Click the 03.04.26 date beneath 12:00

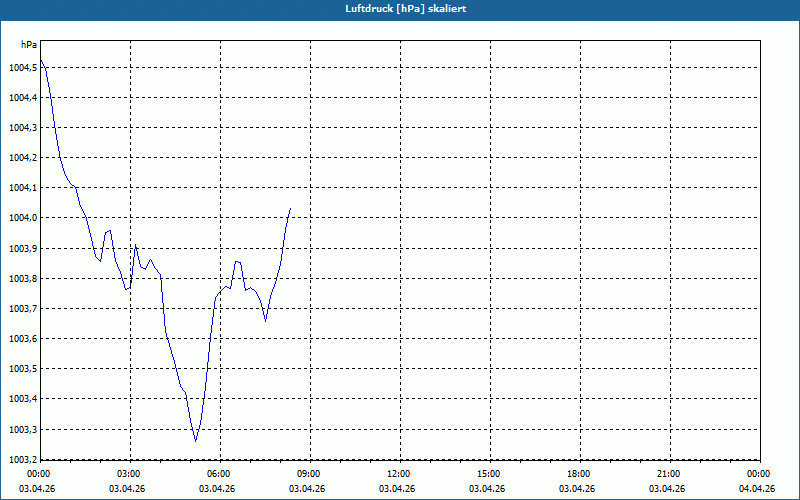396,489
